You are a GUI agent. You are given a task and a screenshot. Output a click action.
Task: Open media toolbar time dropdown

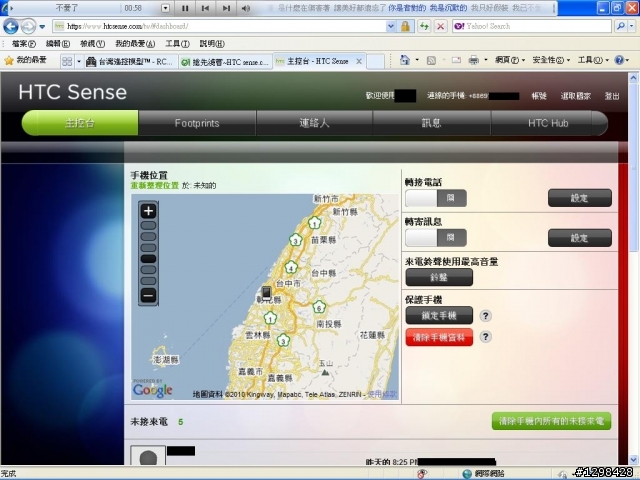[165, 8]
